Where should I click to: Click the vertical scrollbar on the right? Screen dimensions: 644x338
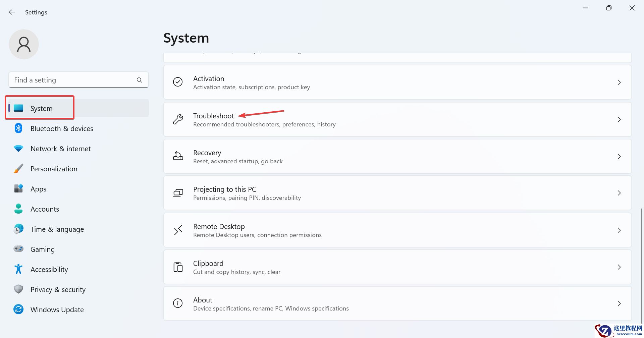[x=642, y=262]
